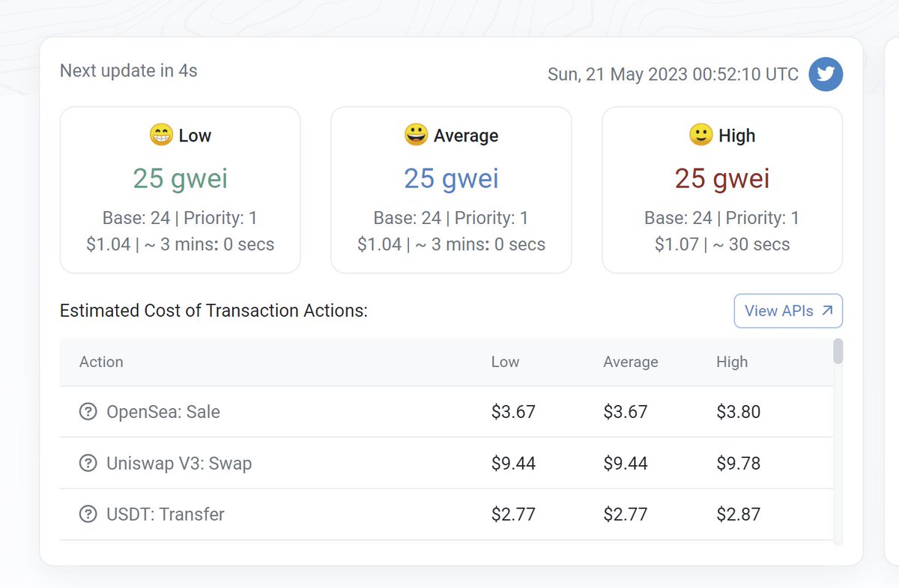This screenshot has width=899, height=588.
Task: Open the View APIs page
Action: [x=787, y=310]
